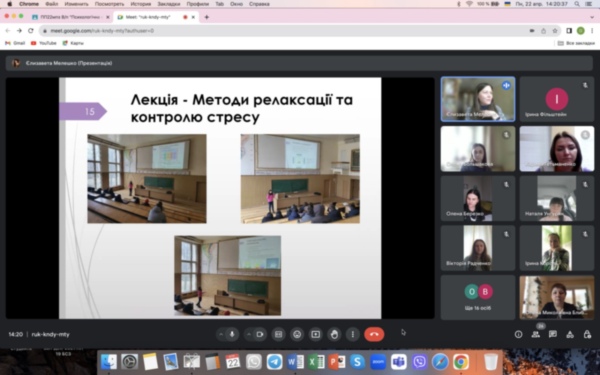Open the three-dot more options menu
Screen dimensions: 600x375
(x=352, y=334)
